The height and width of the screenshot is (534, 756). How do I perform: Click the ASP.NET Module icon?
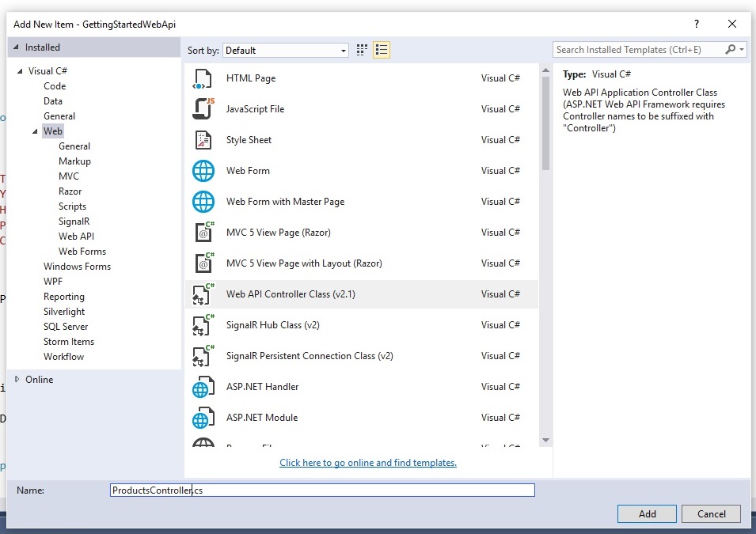(203, 418)
